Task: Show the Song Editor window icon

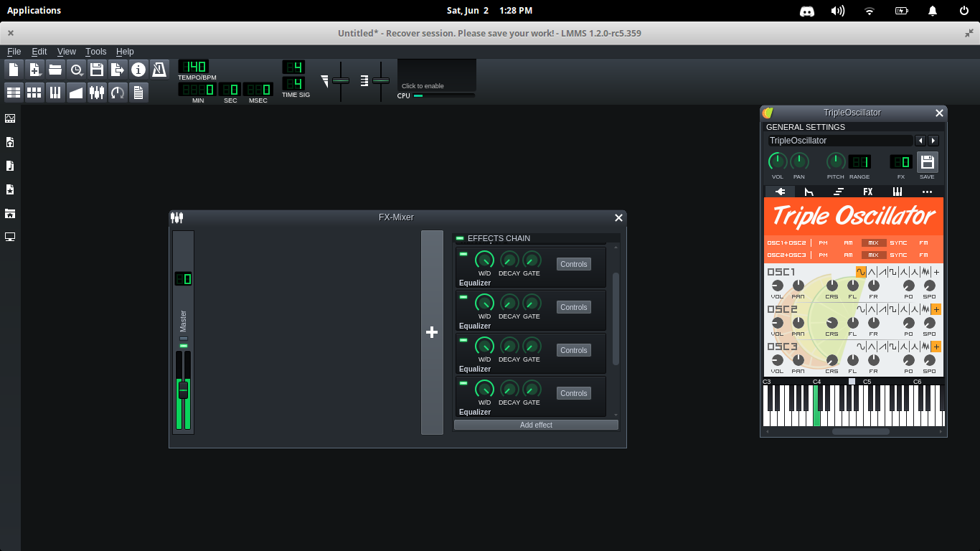Action: [x=14, y=92]
